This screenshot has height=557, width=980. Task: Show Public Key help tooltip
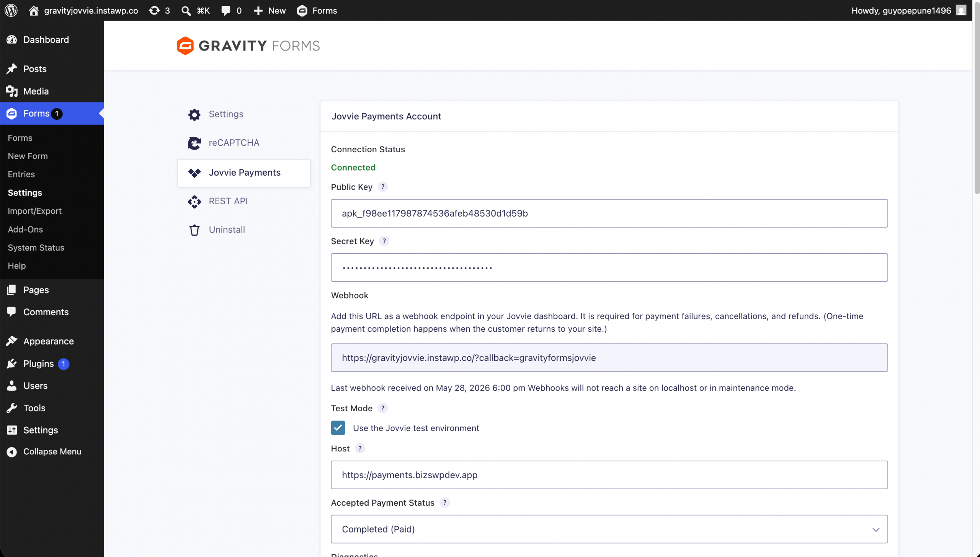click(383, 187)
